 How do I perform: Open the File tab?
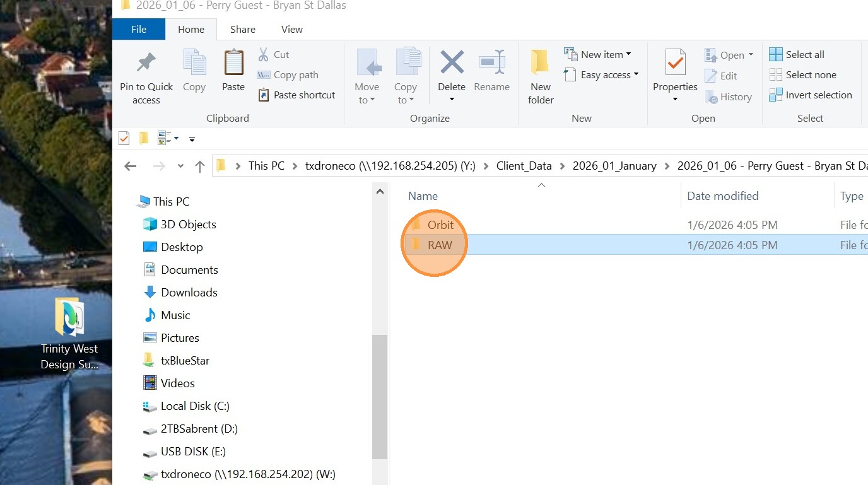click(x=139, y=30)
